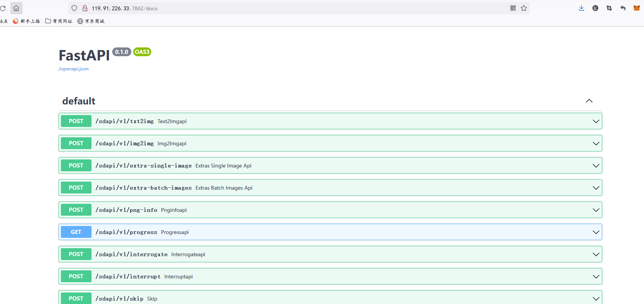Viewport: 644px width, 304px height.
Task: Expand the png-info endpoint arrow
Action: tap(596, 210)
